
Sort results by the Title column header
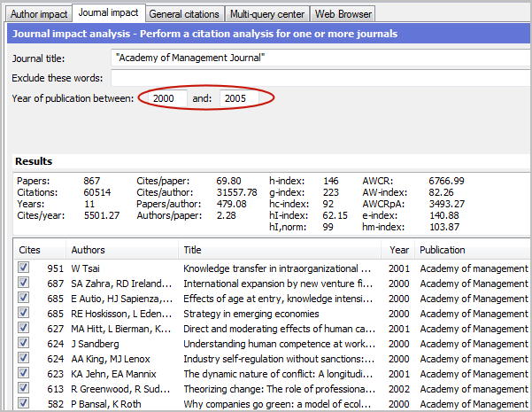click(x=280, y=250)
